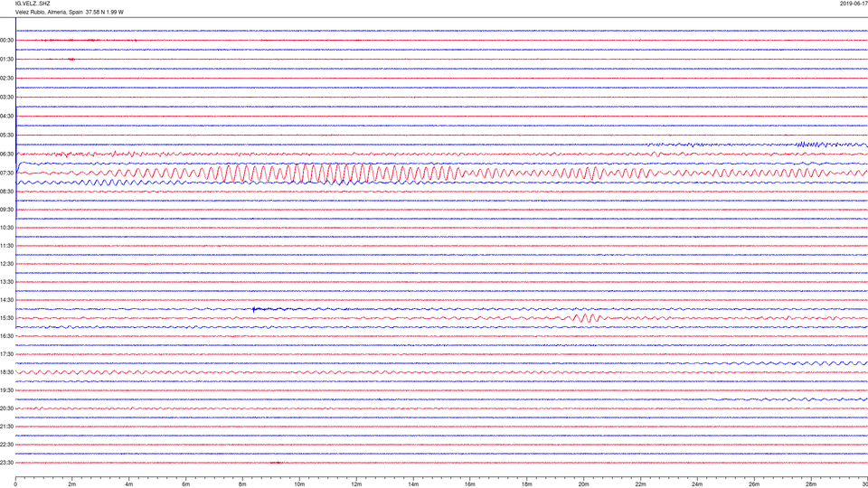Viewport: 868px width, 488px height.
Task: Click the 23:30 time row label
Action: (6, 463)
